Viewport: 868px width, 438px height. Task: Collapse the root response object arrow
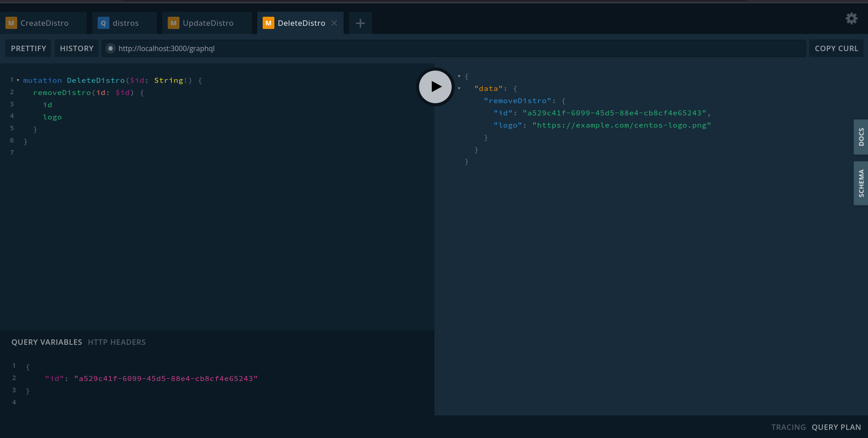pos(459,76)
